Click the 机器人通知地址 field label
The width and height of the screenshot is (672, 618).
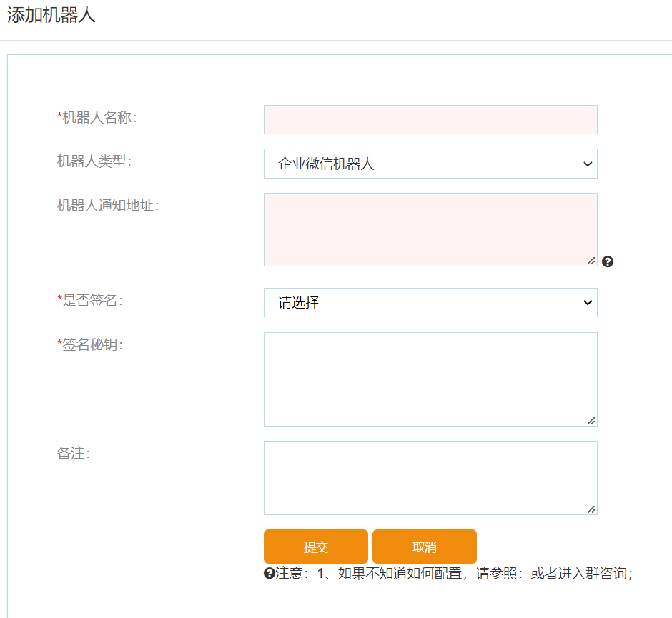pyautogui.click(x=107, y=206)
